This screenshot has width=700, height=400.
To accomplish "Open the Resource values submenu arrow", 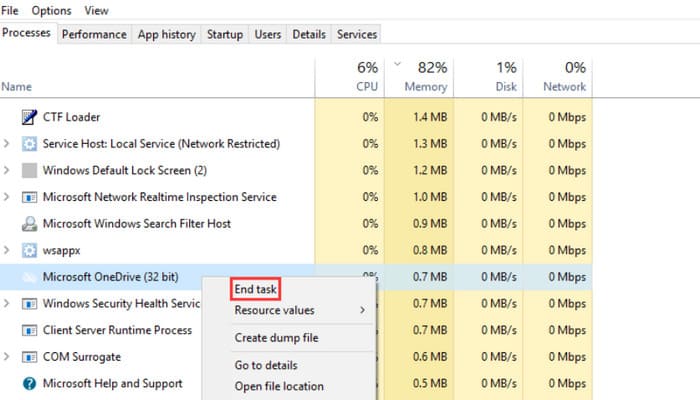I will point(362,310).
